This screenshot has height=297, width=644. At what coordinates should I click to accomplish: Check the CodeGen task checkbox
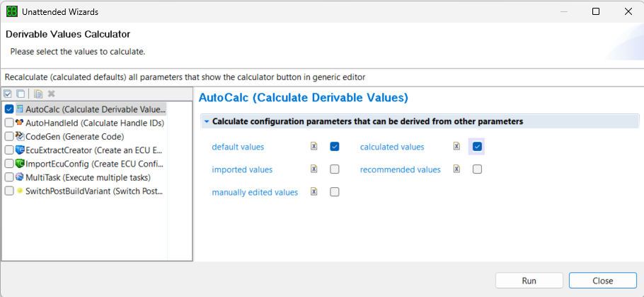8,136
